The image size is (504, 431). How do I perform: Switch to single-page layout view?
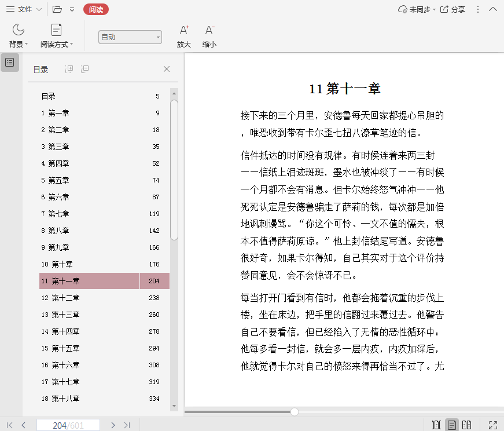pyautogui.click(x=452, y=425)
